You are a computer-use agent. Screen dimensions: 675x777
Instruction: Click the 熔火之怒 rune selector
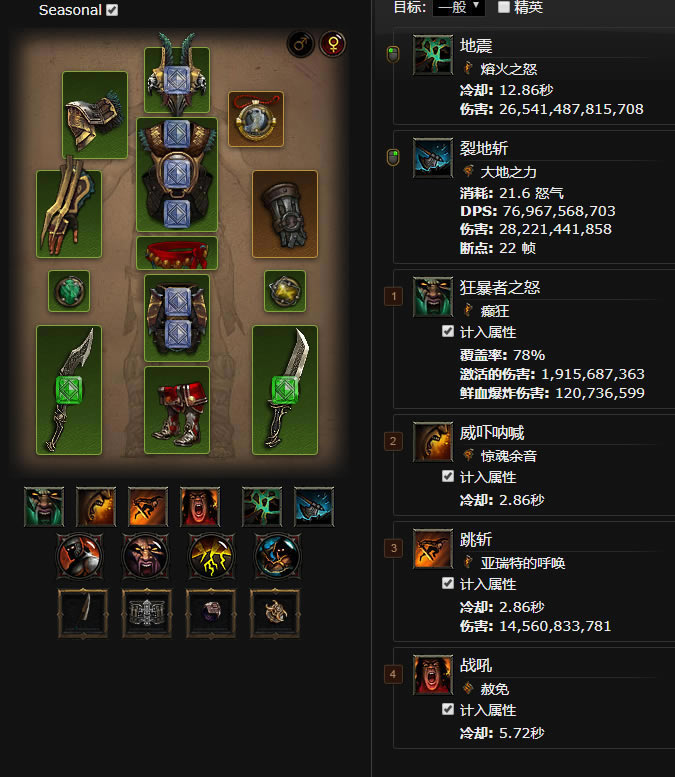coord(501,69)
